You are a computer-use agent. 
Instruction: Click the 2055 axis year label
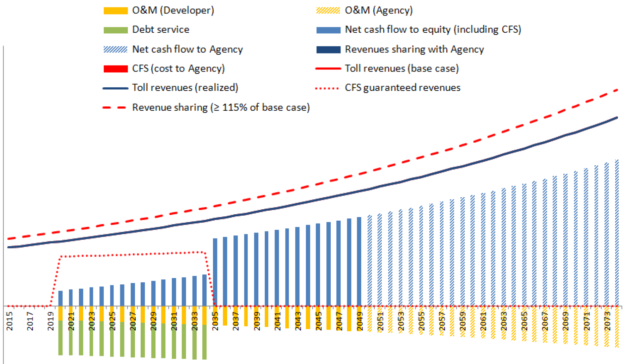coord(422,321)
